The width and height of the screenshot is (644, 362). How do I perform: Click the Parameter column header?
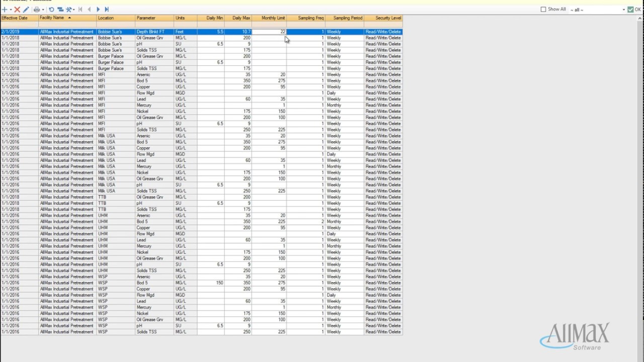tap(154, 18)
